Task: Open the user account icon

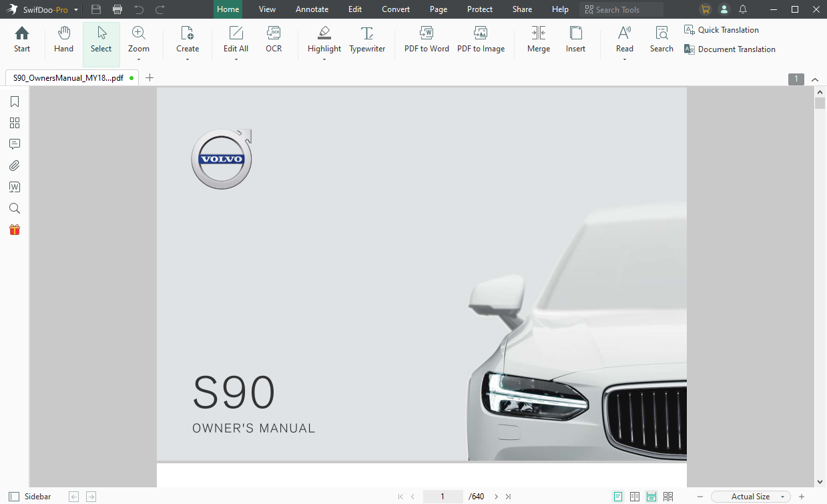Action: (724, 9)
